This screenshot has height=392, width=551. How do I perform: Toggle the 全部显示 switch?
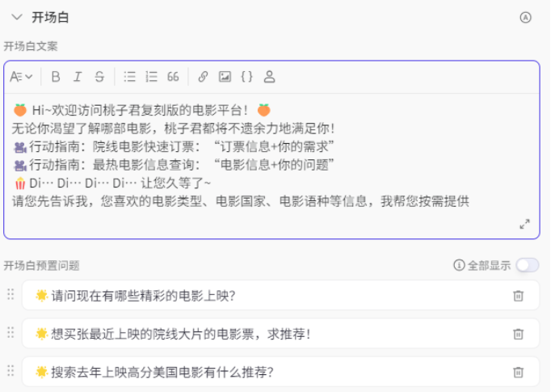(x=527, y=265)
